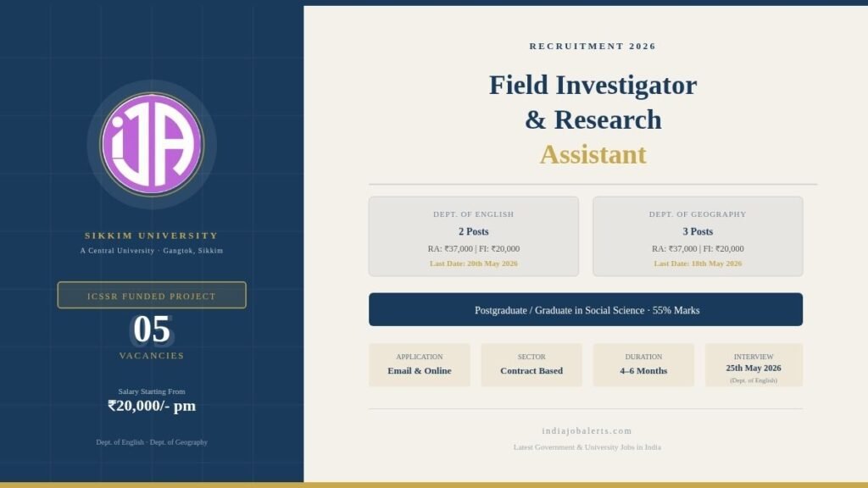Click the '05' vacancies number

pyautogui.click(x=152, y=330)
